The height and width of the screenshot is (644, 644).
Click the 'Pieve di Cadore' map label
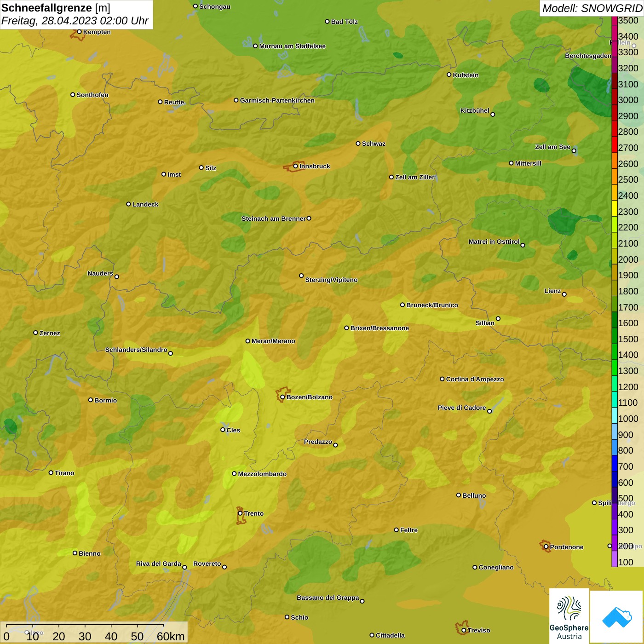point(462,408)
